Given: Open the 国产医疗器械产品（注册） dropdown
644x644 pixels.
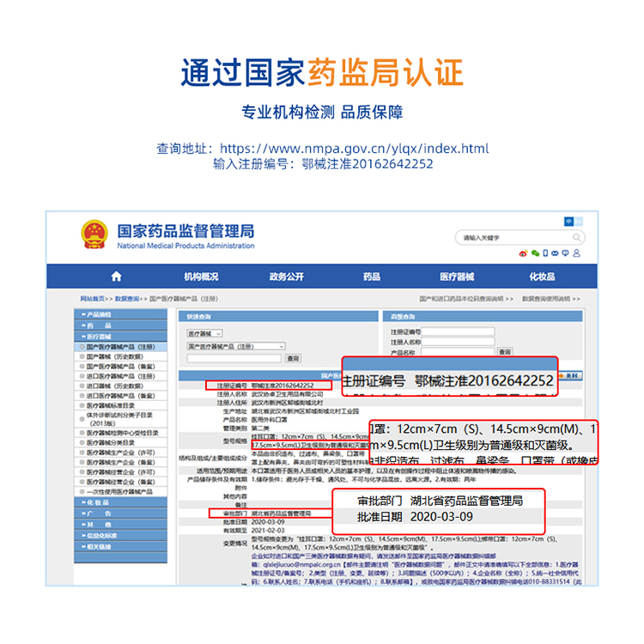Looking at the screenshot, I should [235, 346].
